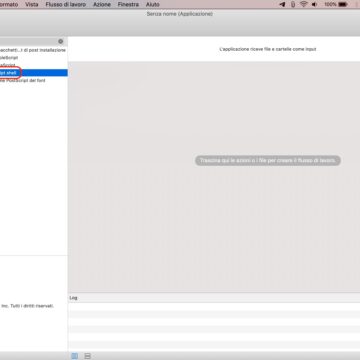
Task: Select the action ending in 'di post installazione'
Action: pos(34,50)
